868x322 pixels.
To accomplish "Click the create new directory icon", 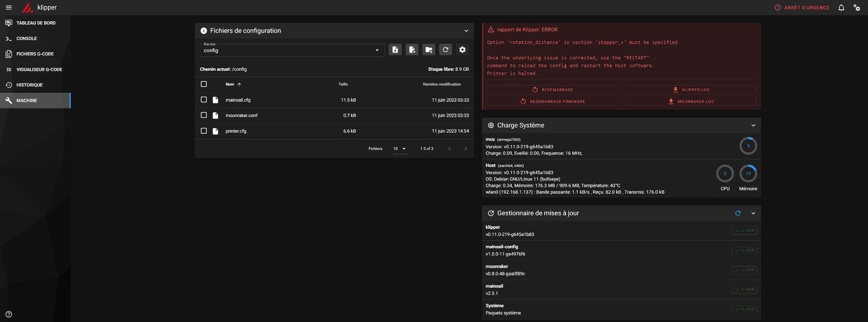I will tap(428, 50).
